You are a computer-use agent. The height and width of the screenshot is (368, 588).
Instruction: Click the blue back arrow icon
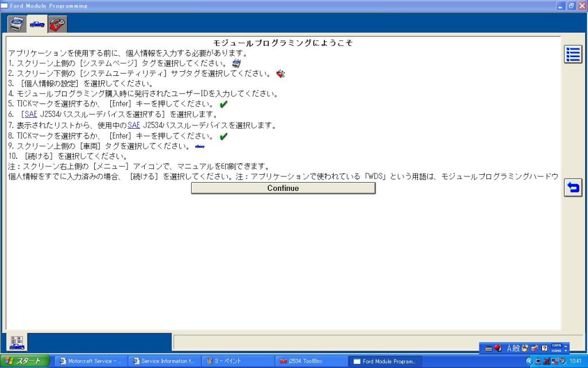tap(573, 187)
